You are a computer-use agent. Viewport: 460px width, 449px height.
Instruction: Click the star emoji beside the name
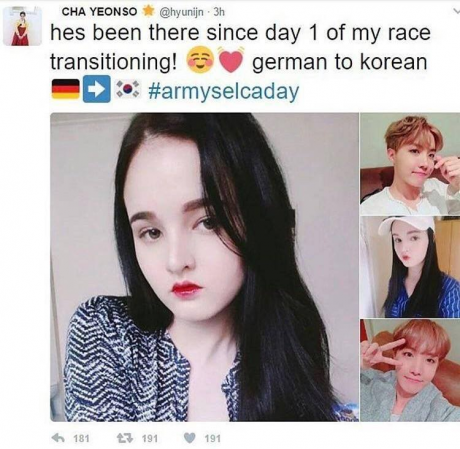(148, 11)
